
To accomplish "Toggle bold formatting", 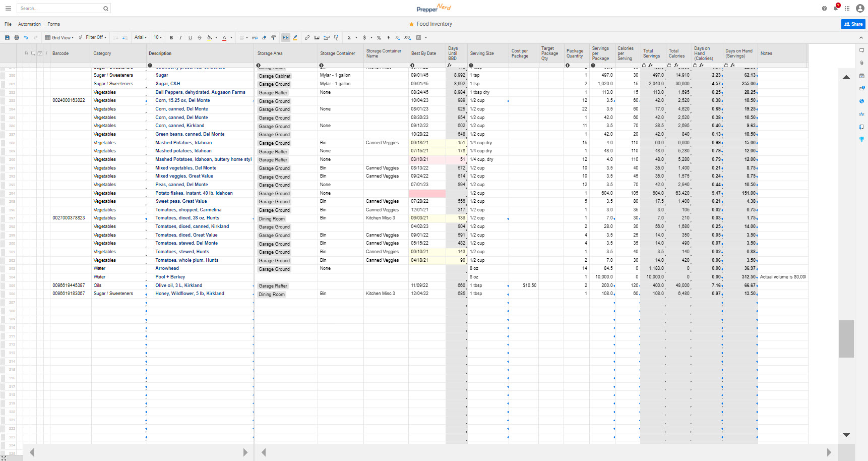I will tap(171, 37).
